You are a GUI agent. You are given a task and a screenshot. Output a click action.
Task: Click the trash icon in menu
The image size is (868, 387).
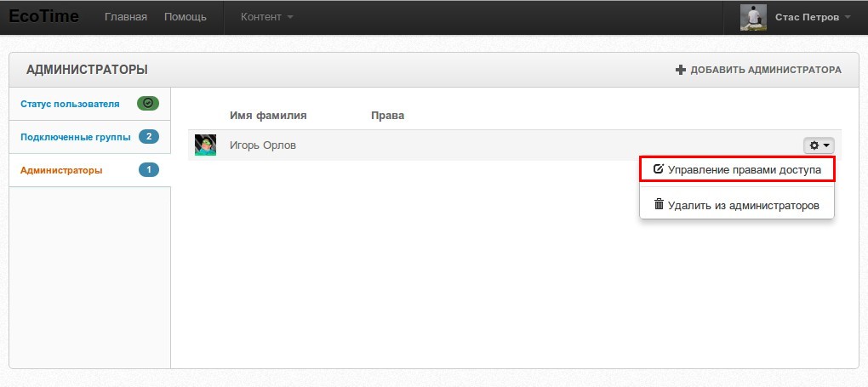point(659,204)
